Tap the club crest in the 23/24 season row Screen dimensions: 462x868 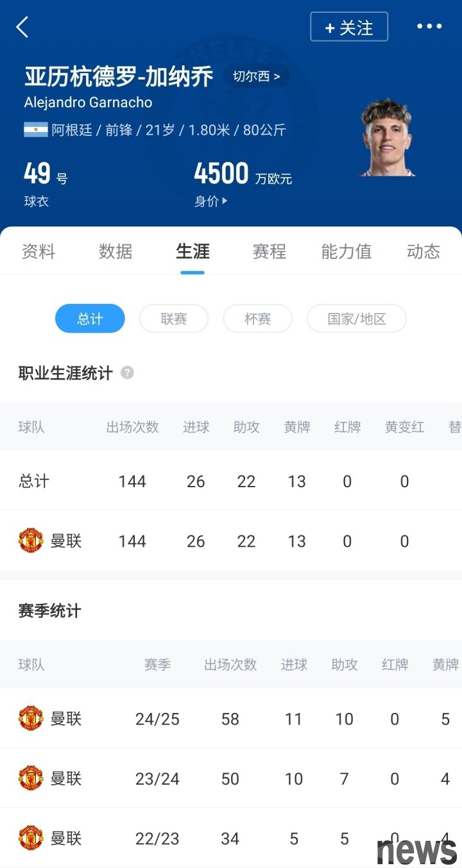(31, 778)
